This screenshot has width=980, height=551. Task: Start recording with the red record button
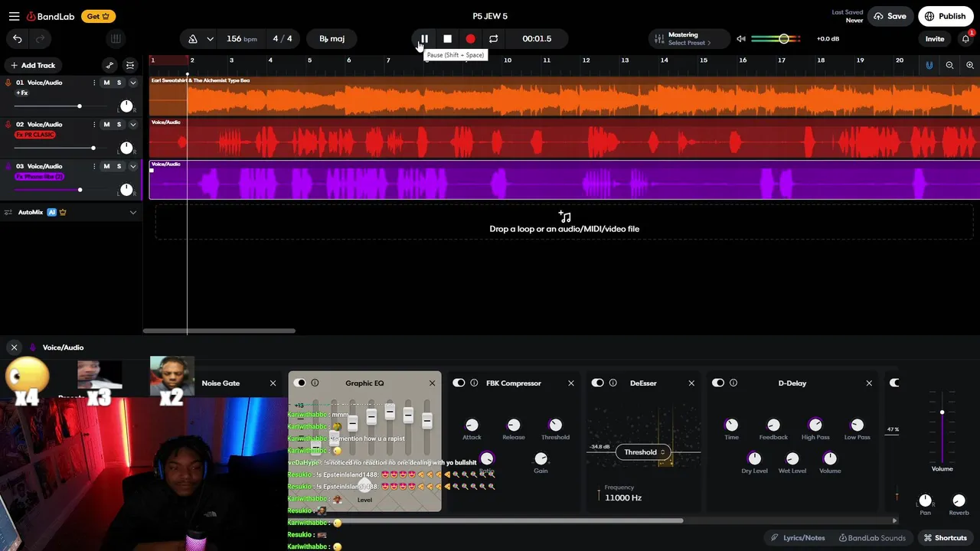tap(470, 39)
